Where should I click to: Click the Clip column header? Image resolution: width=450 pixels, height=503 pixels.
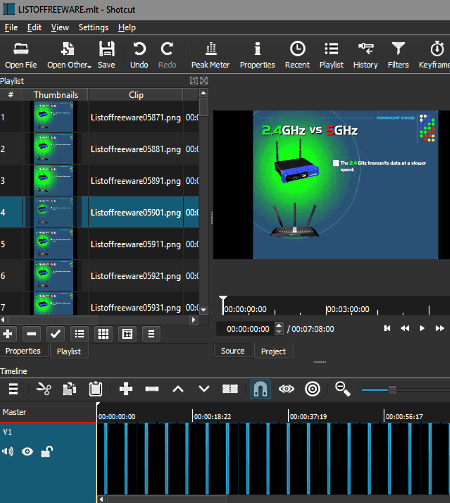(136, 95)
